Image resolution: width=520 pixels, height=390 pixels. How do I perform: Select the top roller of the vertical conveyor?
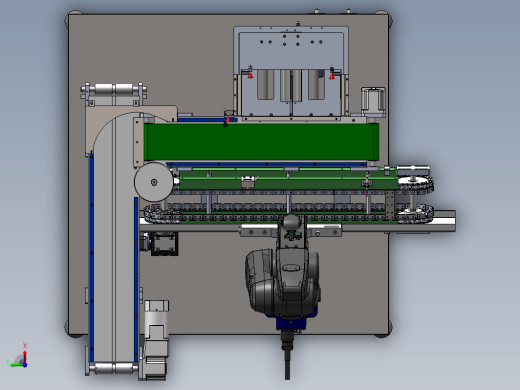(114, 89)
